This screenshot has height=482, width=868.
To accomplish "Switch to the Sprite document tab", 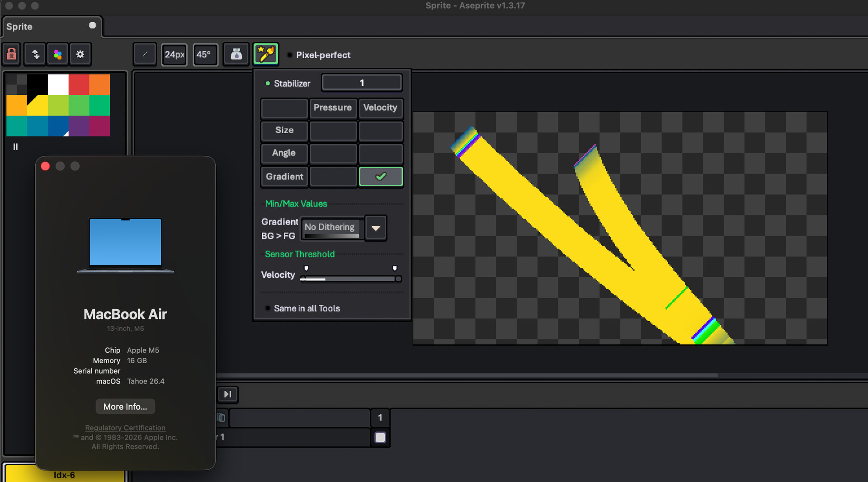I will pos(19,27).
